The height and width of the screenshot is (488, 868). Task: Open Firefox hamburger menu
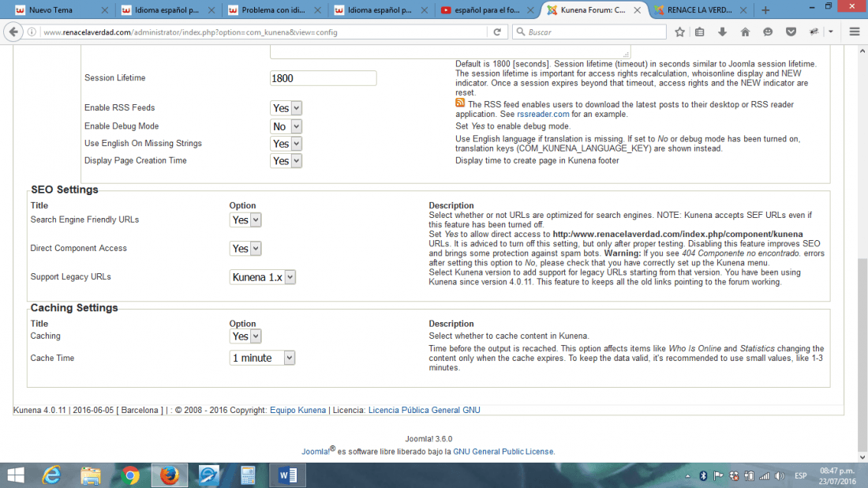point(854,32)
